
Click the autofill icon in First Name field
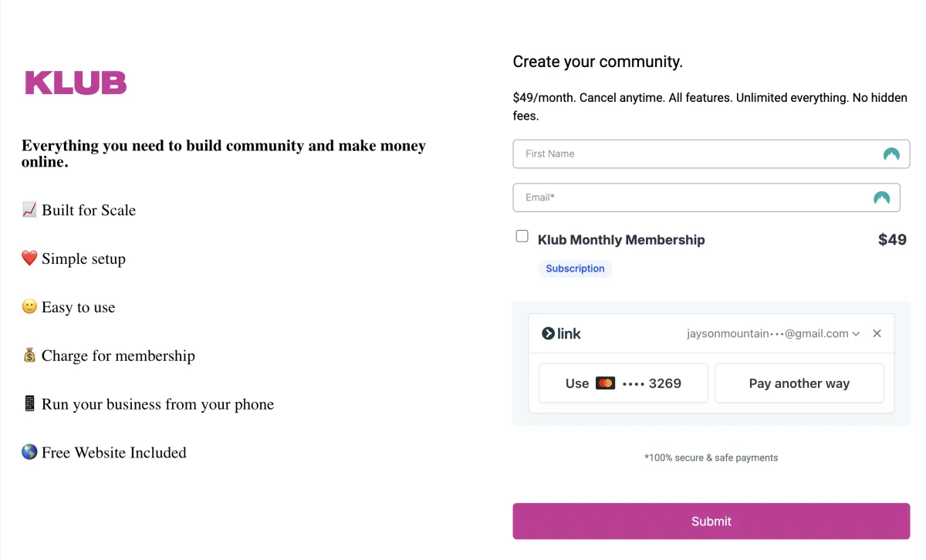pos(891,154)
